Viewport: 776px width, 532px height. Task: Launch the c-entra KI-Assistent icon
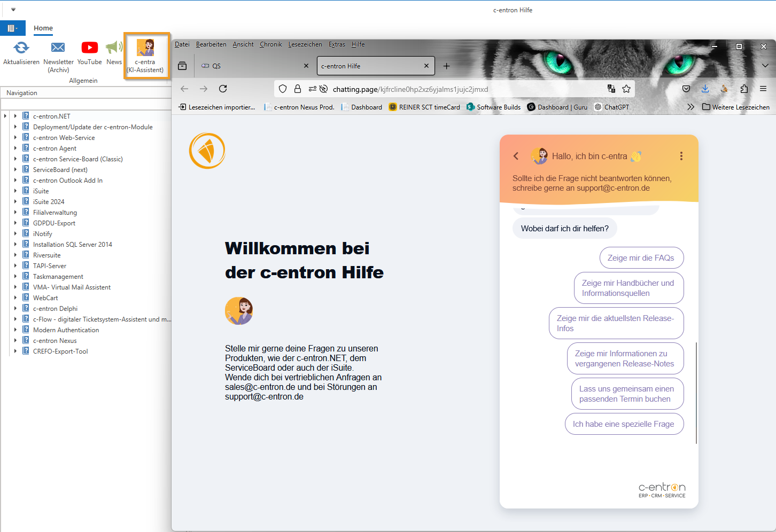(x=145, y=49)
